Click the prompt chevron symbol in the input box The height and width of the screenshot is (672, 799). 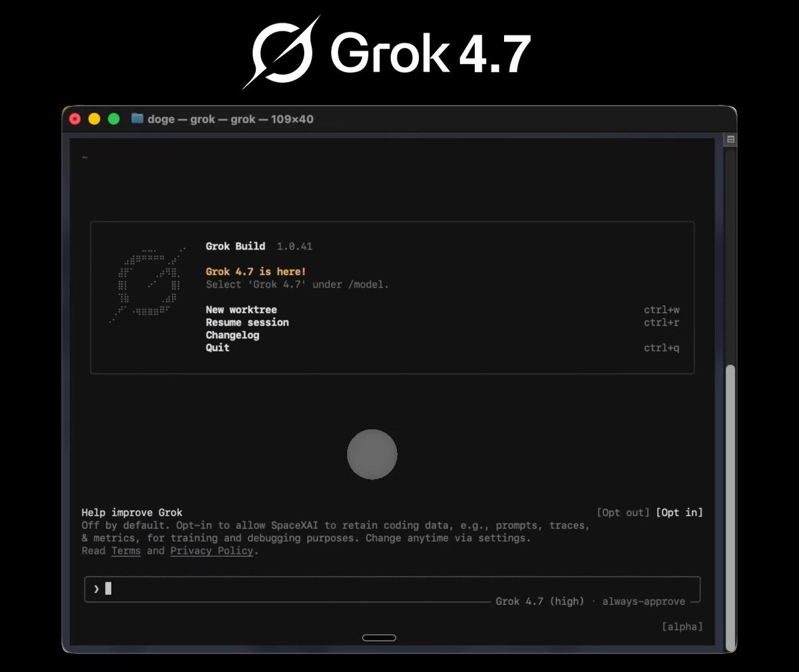click(x=97, y=589)
